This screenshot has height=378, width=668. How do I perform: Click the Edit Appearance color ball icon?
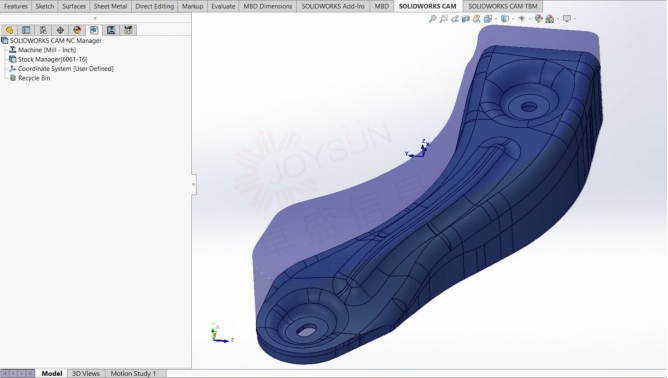pos(538,19)
